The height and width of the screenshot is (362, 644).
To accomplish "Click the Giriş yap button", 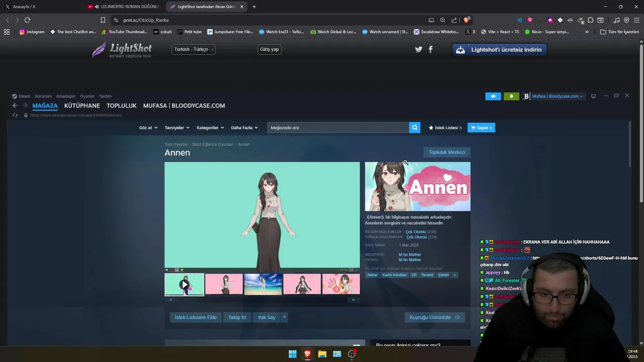I will [x=269, y=49].
